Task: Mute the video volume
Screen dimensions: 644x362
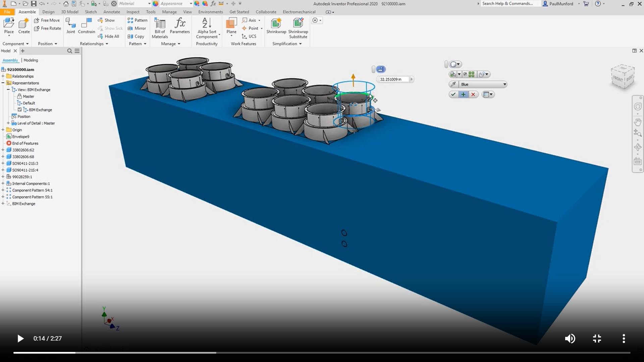Action: tap(570, 339)
